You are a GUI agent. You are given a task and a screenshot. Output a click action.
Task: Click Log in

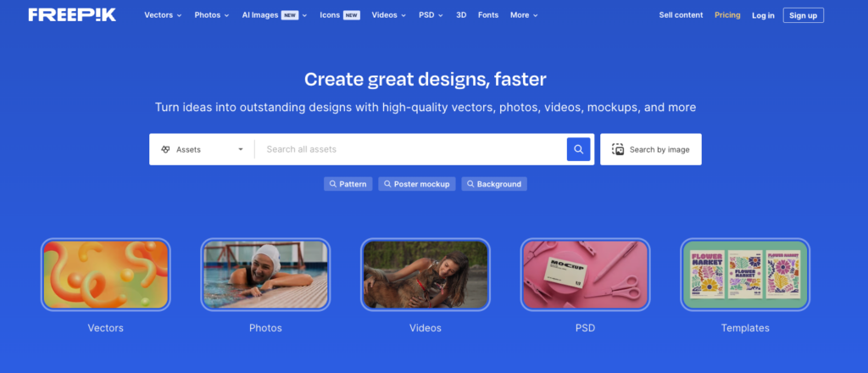[x=763, y=15]
